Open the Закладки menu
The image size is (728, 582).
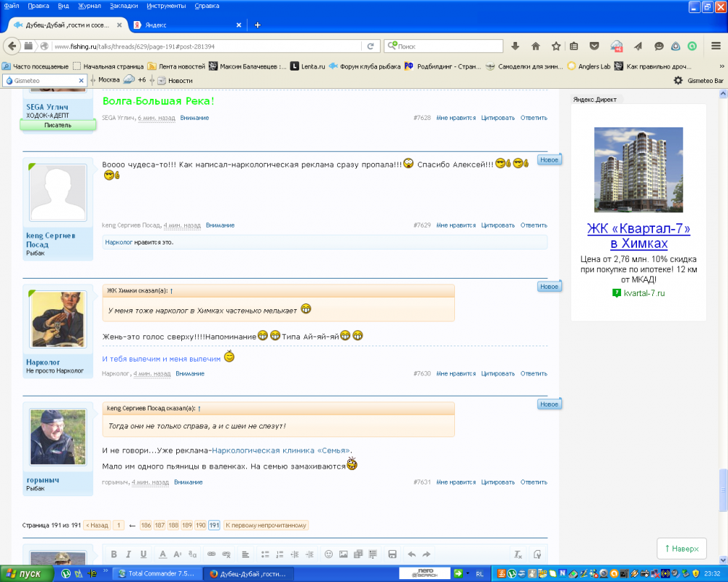click(124, 6)
